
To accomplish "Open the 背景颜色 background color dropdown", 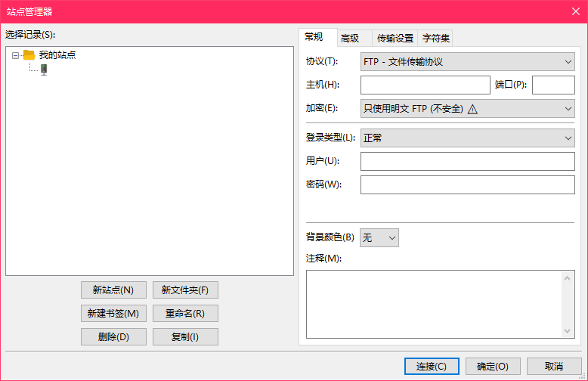I will (x=379, y=238).
